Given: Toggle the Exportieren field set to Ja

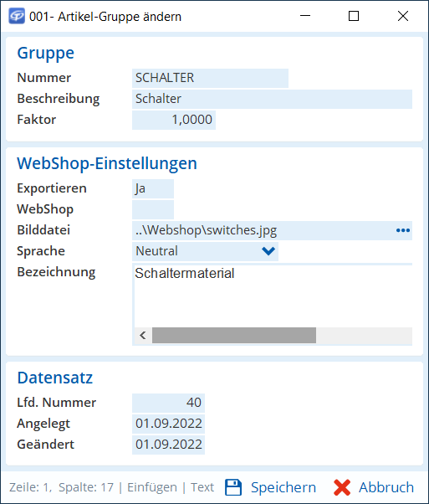Looking at the screenshot, I should point(153,188).
